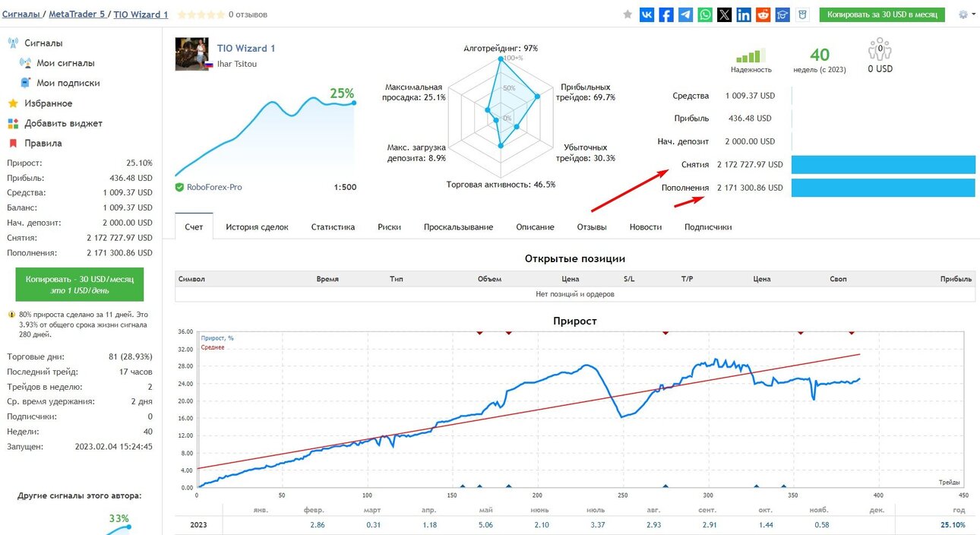Click the Мои сигналы icon

point(25,63)
